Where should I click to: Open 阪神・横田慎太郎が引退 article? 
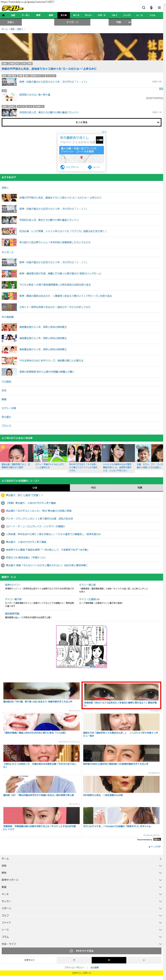61,274
